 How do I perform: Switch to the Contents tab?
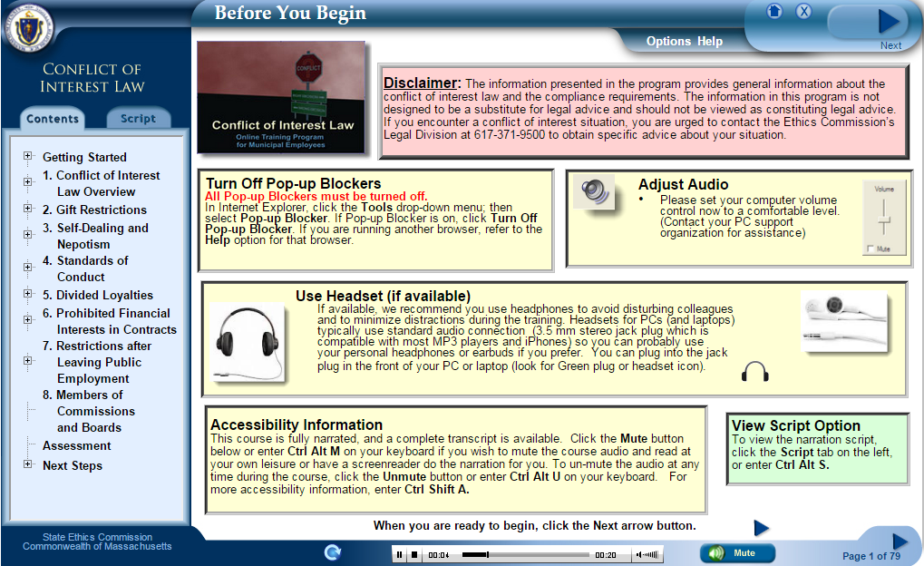pos(53,119)
